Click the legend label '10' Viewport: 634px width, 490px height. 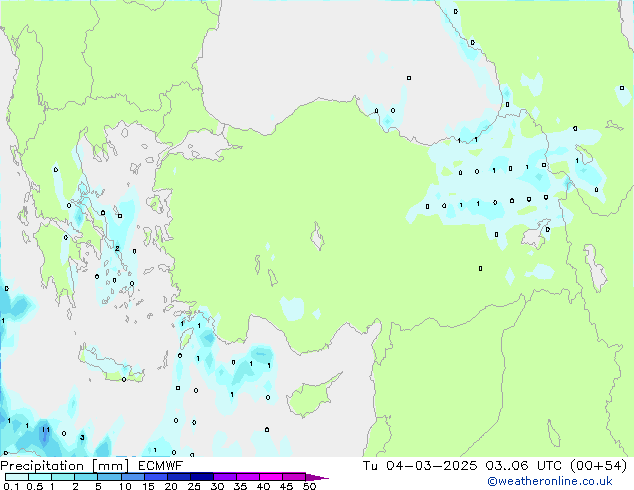[x=125, y=486]
